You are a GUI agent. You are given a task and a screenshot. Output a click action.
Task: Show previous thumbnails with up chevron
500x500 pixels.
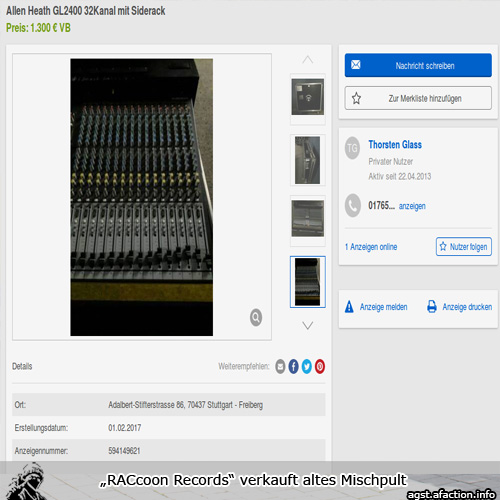(x=308, y=59)
